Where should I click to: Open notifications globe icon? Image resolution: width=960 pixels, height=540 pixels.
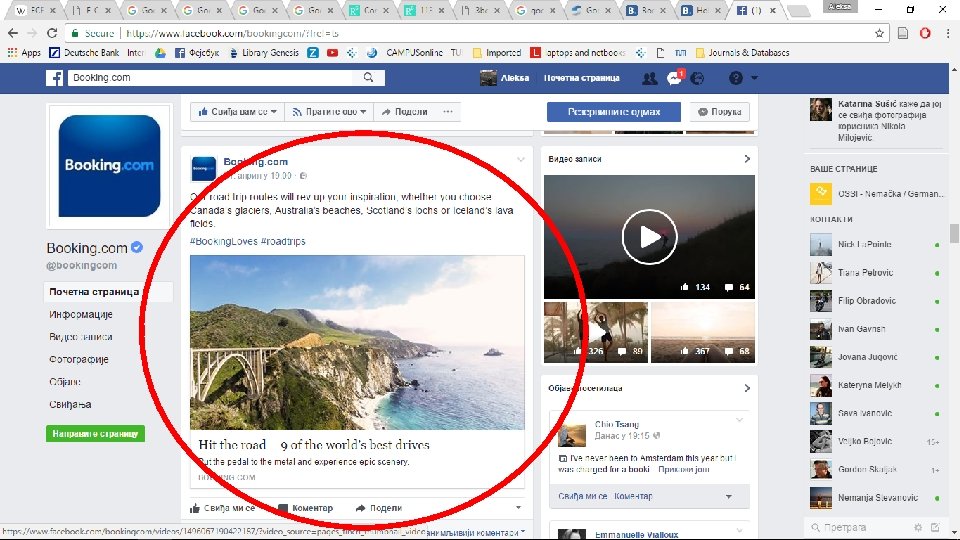[x=697, y=78]
